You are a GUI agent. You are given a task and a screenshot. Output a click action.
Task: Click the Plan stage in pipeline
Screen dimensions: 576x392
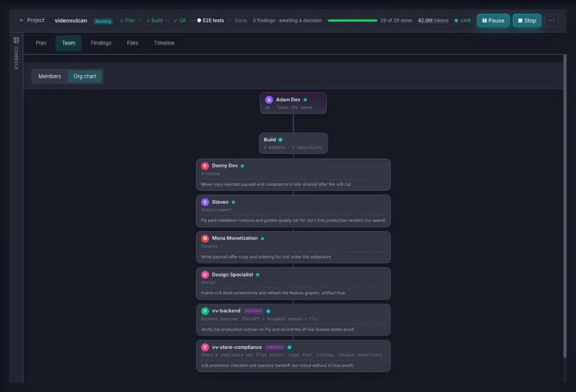pos(127,21)
